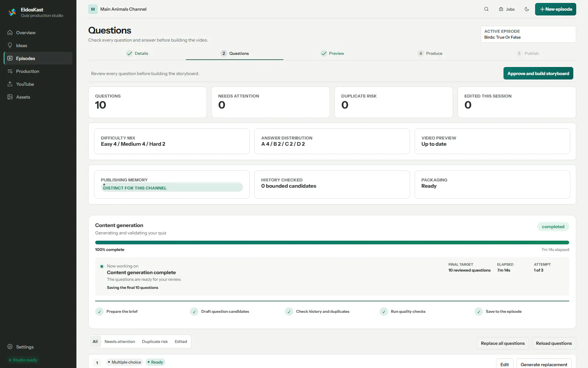This screenshot has width=588, height=368.
Task: Click the Answer Distribution card
Action: tap(332, 141)
